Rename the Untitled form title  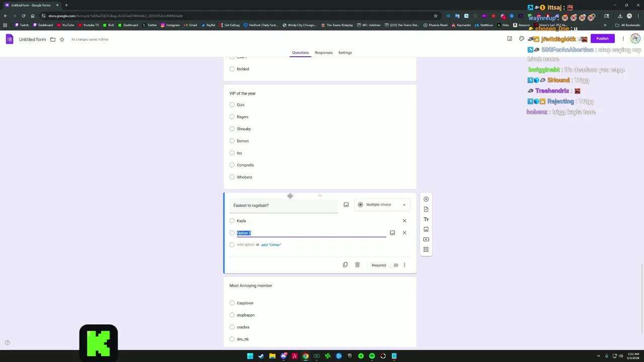32,39
